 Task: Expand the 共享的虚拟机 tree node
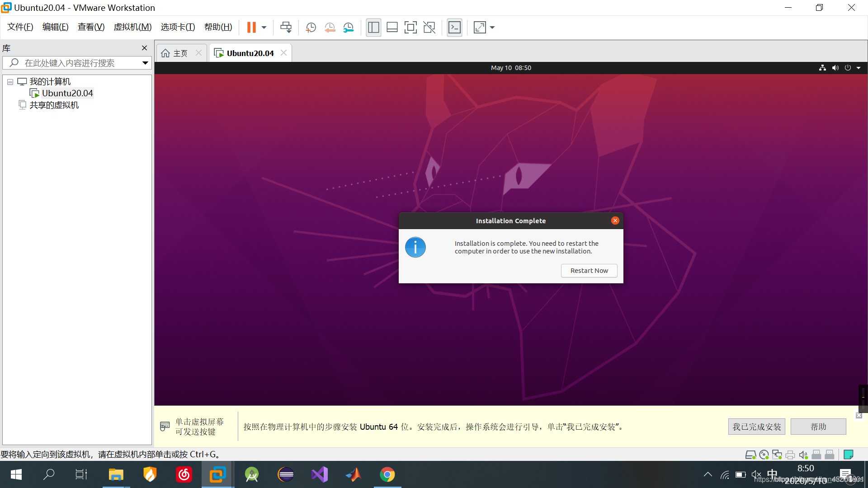pos(12,105)
